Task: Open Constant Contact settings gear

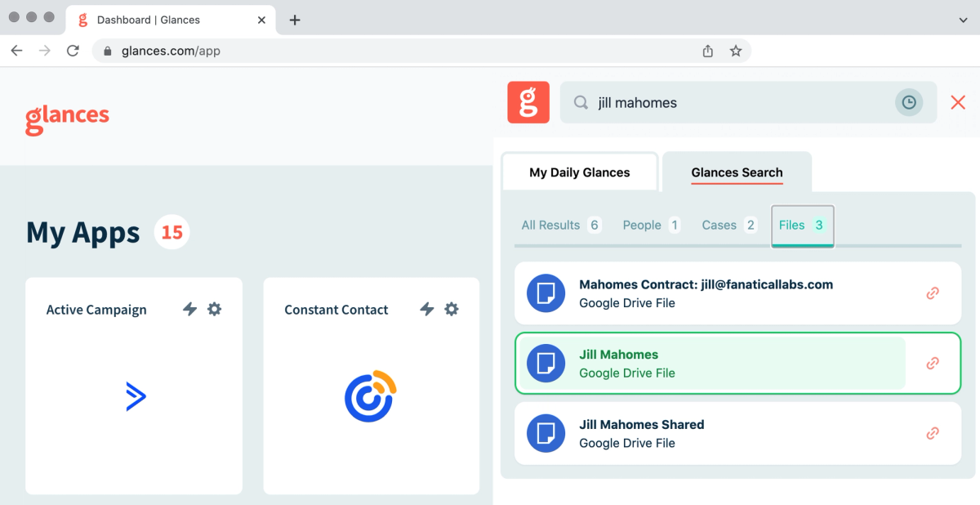Action: pyautogui.click(x=452, y=309)
